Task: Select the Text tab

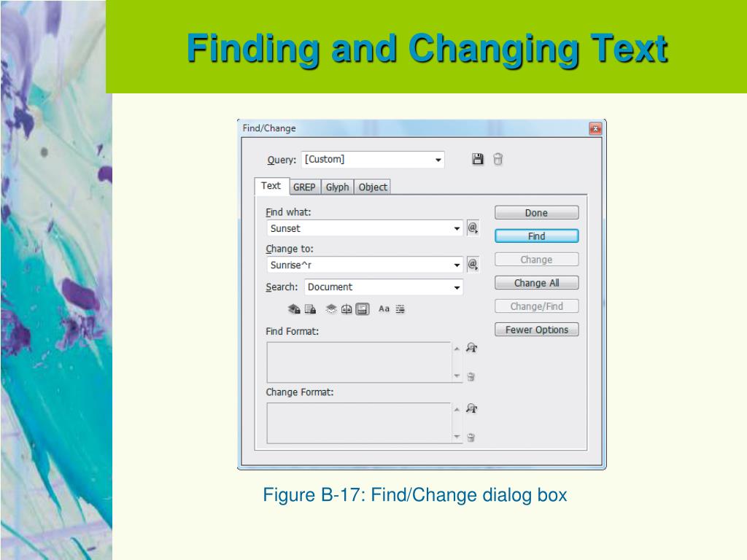Action: pyautogui.click(x=271, y=186)
